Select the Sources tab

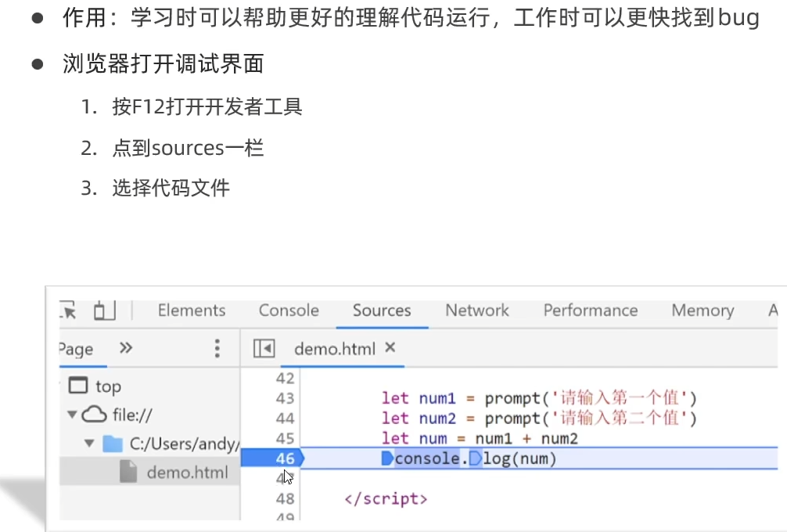click(x=382, y=310)
